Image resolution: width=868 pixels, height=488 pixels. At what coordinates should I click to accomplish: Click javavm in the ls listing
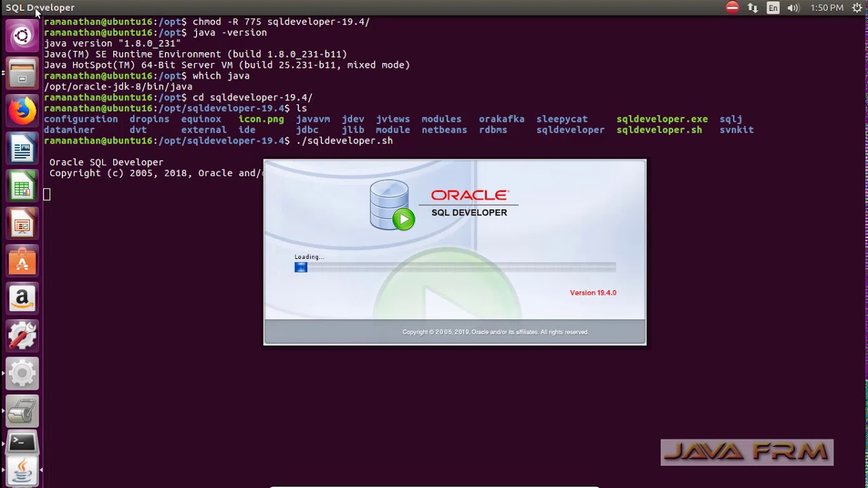[x=313, y=119]
